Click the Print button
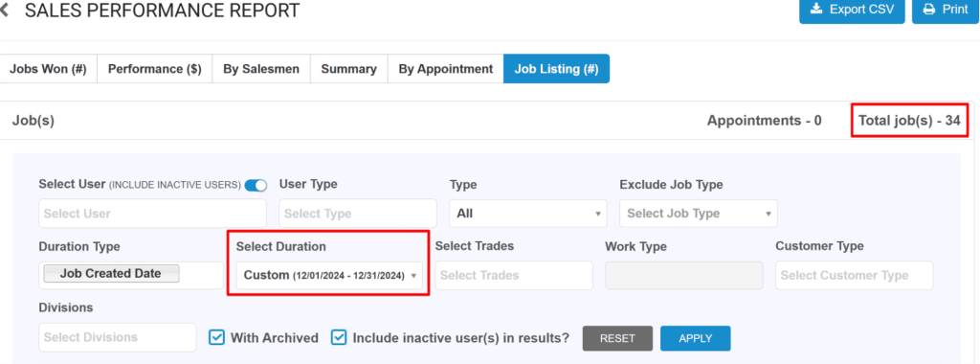The height and width of the screenshot is (364, 980). [946, 10]
